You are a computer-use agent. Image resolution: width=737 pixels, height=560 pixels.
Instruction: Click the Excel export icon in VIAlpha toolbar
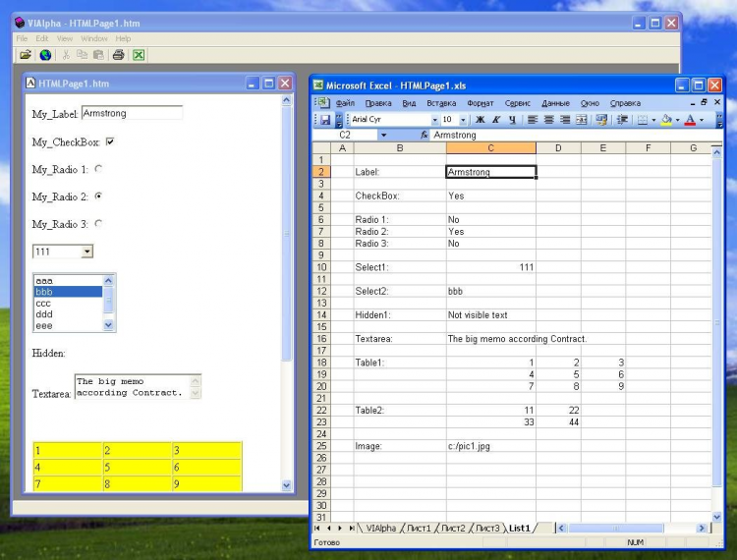[139, 55]
